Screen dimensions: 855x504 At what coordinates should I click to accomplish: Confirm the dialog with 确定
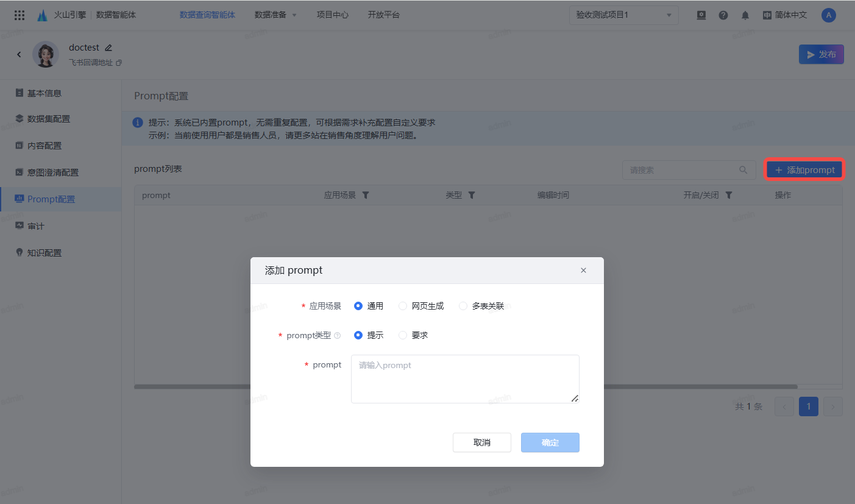coord(550,442)
